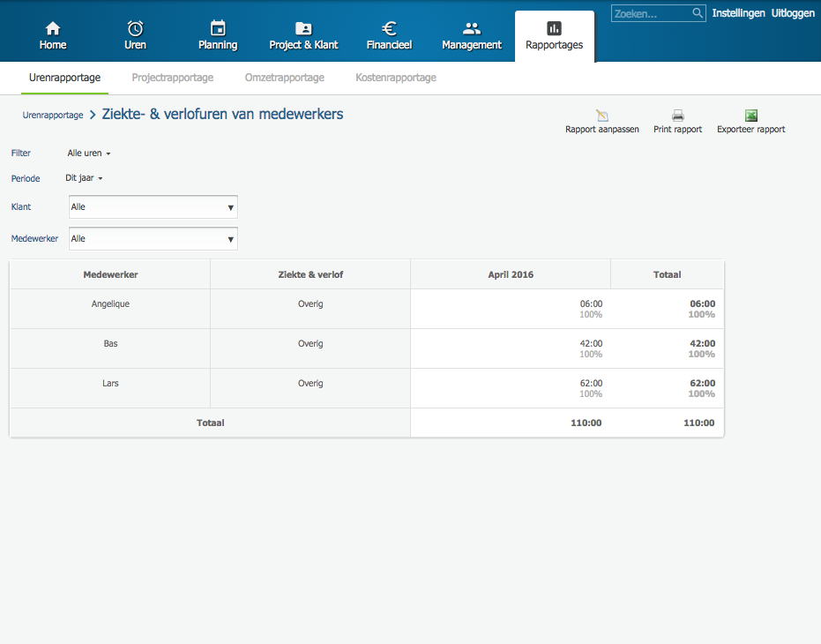Click the Project & Klant folder icon
This screenshot has width=821, height=644.
[303, 27]
